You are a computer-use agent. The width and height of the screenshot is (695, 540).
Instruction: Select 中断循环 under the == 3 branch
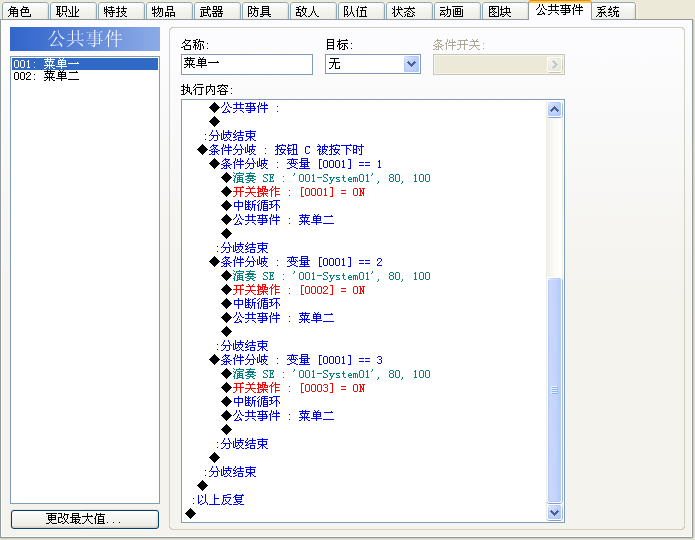coord(251,402)
